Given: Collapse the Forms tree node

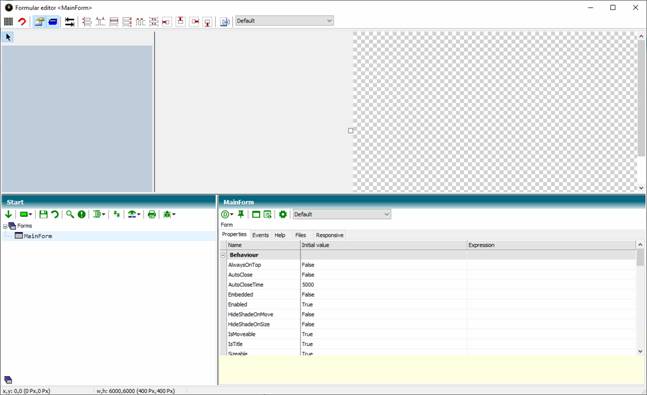Looking at the screenshot, I should [5, 227].
